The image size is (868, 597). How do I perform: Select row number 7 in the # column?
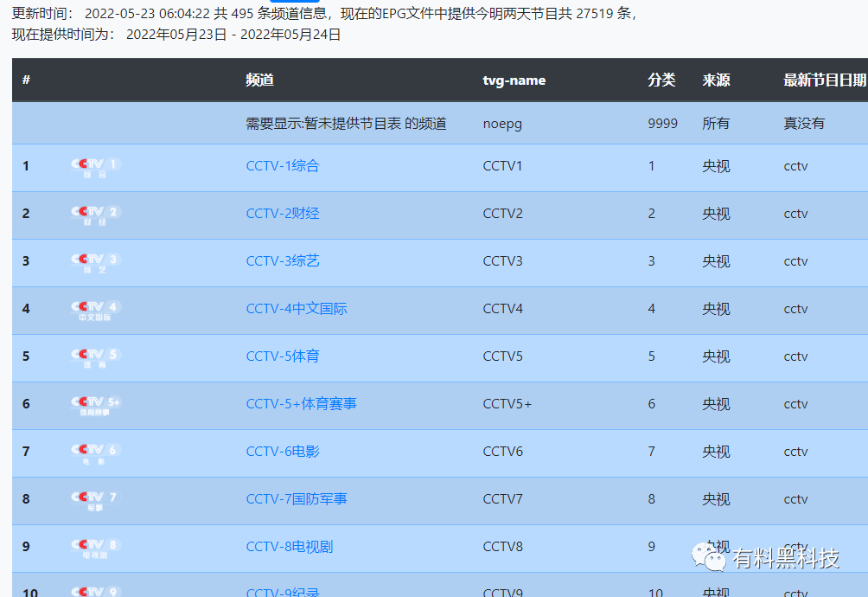tap(26, 452)
